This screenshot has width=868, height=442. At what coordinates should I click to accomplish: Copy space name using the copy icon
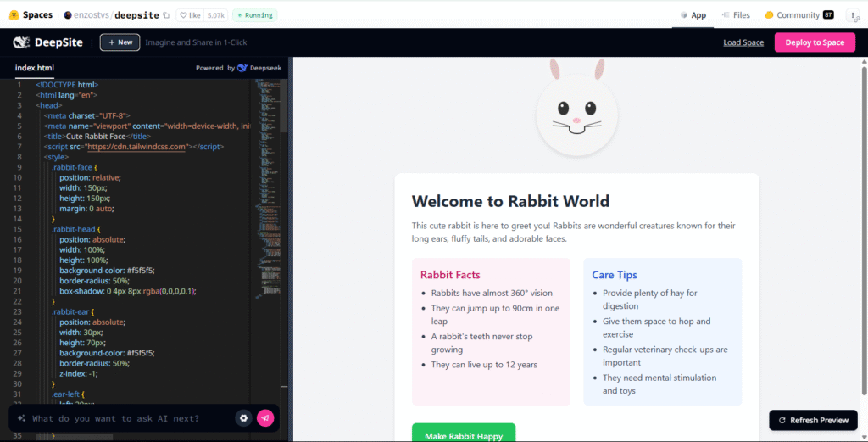[166, 15]
